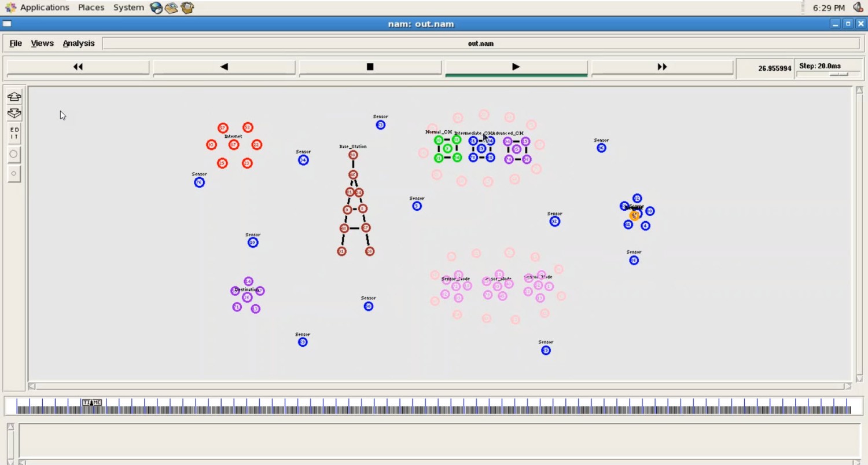Click the rewind playback icon
Image resolution: width=868 pixels, height=465 pixels.
(77, 67)
